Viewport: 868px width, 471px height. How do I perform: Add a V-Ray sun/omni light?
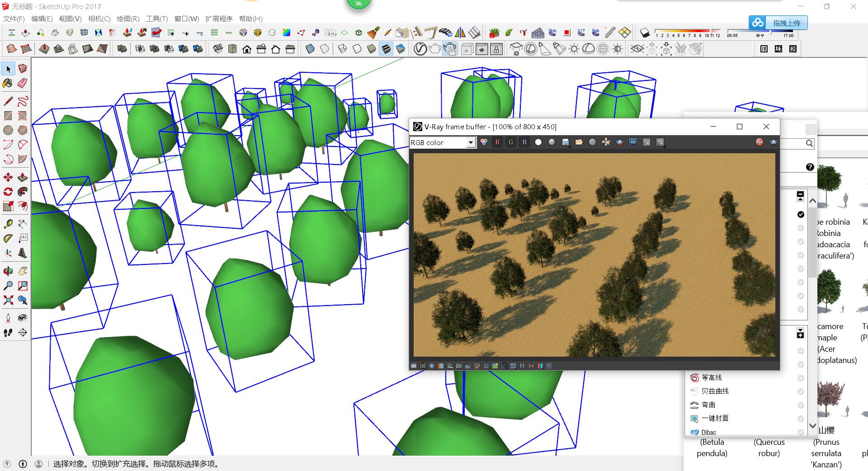tap(574, 49)
